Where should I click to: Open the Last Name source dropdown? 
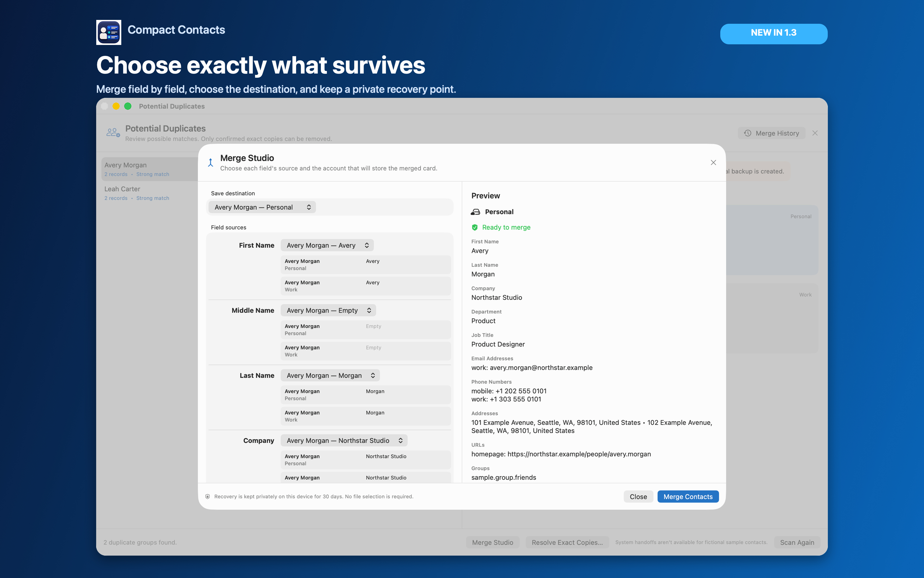click(330, 375)
